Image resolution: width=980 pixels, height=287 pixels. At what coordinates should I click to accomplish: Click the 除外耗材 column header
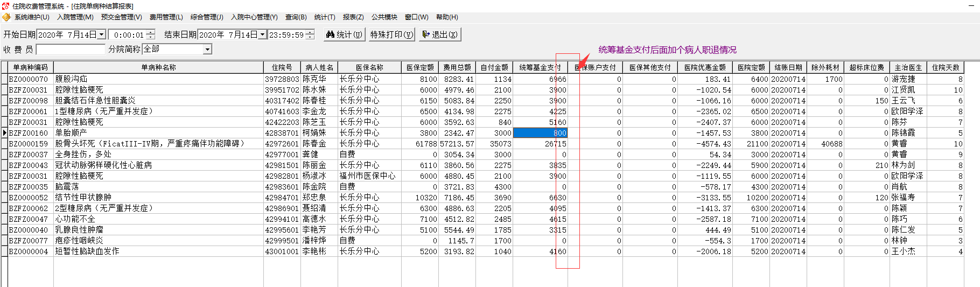[x=825, y=67]
